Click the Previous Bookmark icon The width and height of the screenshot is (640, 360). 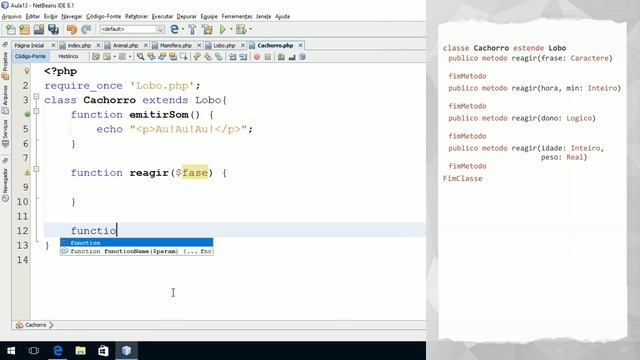[197, 57]
